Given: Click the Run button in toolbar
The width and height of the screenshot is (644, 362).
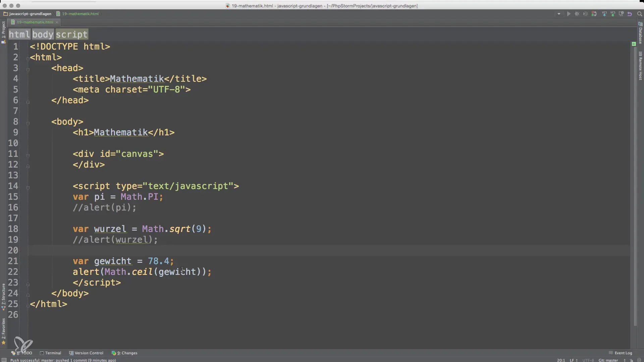Looking at the screenshot, I should (569, 14).
